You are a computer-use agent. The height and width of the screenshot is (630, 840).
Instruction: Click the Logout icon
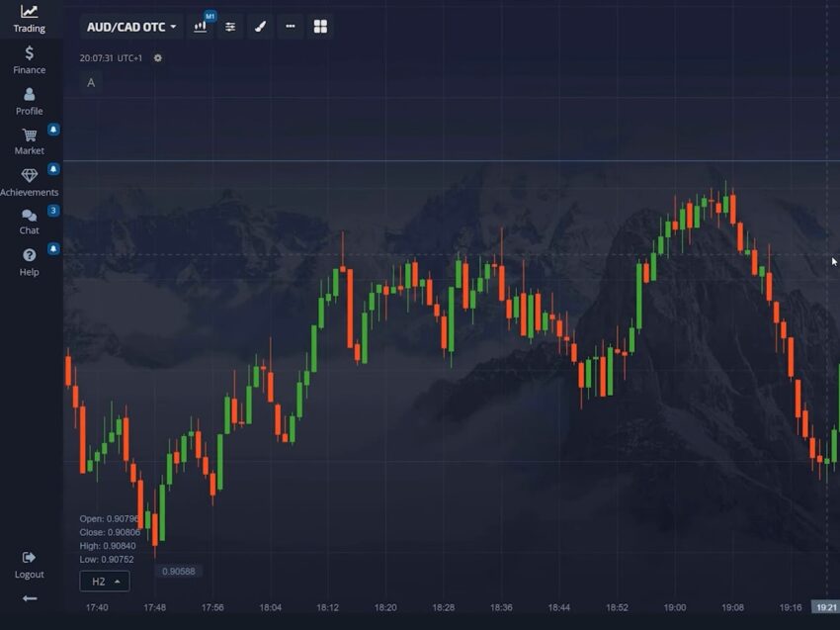[29, 558]
